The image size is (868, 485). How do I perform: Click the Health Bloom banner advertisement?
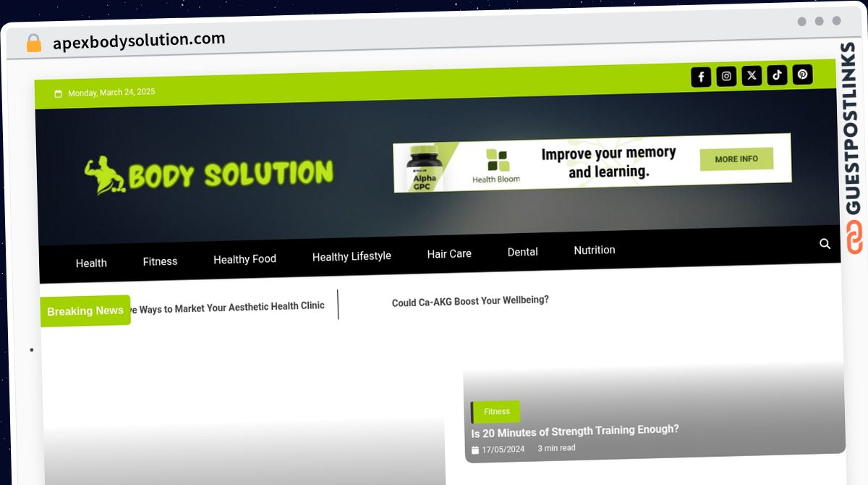(x=592, y=163)
